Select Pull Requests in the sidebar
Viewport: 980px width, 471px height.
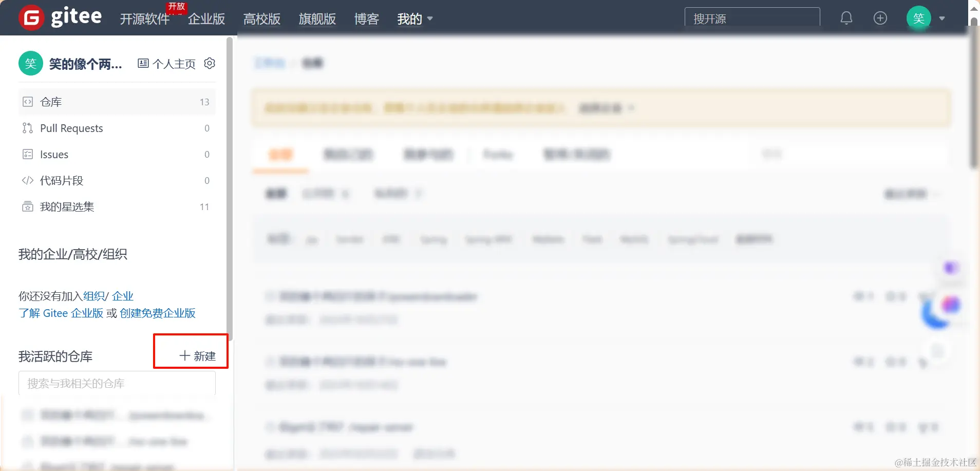coord(117,128)
